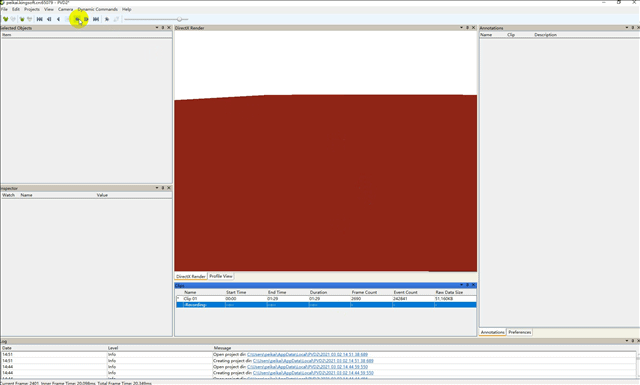Screen dimensions: 640x385
Task: Click the Clip header in Annotations
Action: coord(511,35)
